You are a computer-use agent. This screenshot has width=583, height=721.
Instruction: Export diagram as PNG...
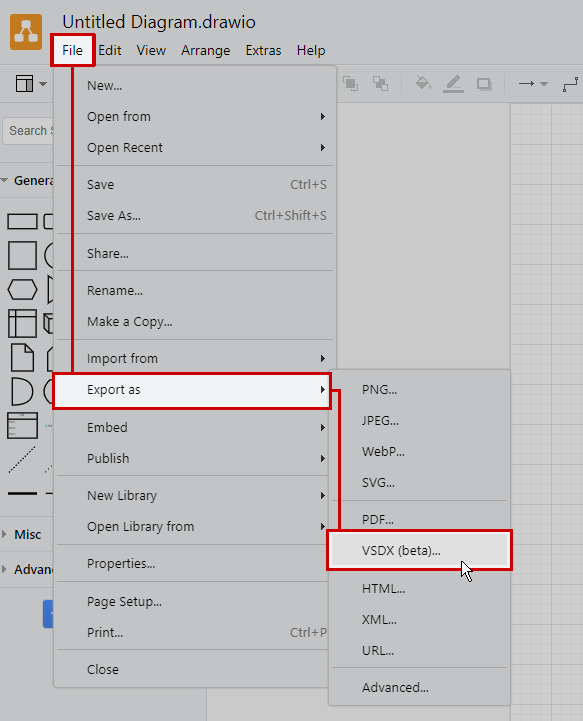coord(419,390)
